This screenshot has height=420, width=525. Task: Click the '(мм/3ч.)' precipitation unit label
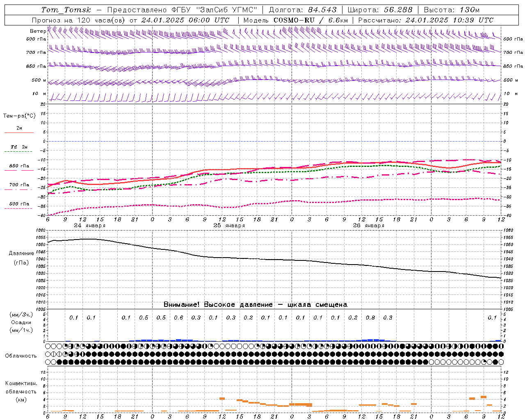tap(21, 315)
